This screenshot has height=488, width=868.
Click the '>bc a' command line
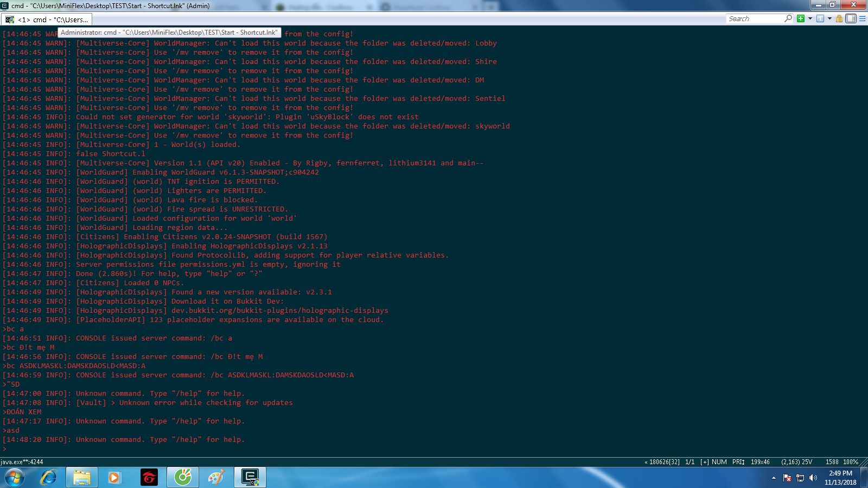pyautogui.click(x=14, y=329)
